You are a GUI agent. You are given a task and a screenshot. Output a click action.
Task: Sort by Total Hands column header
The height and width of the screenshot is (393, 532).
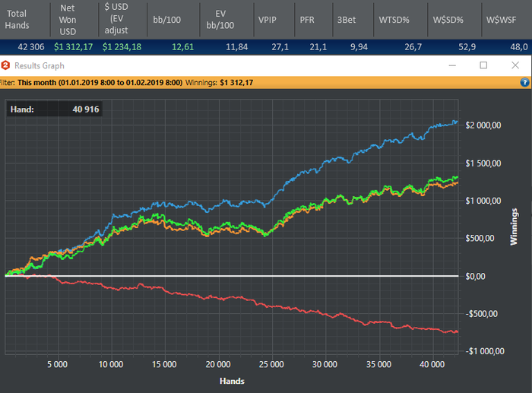click(17, 19)
